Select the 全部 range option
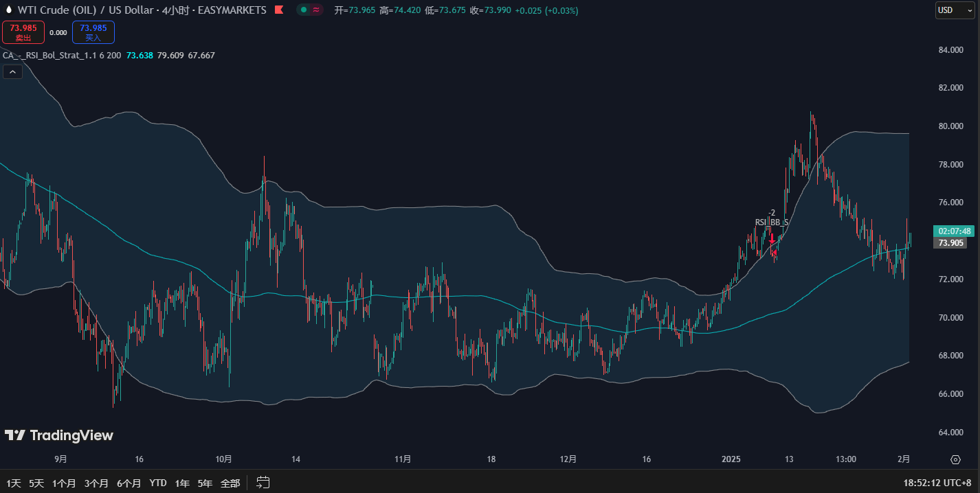Image resolution: width=980 pixels, height=493 pixels. (x=230, y=483)
